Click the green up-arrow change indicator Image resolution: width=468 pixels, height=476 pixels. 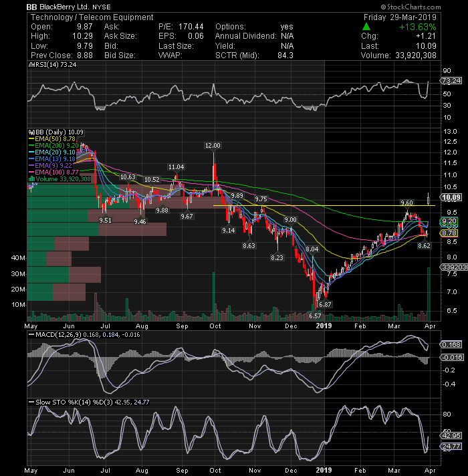[x=366, y=27]
